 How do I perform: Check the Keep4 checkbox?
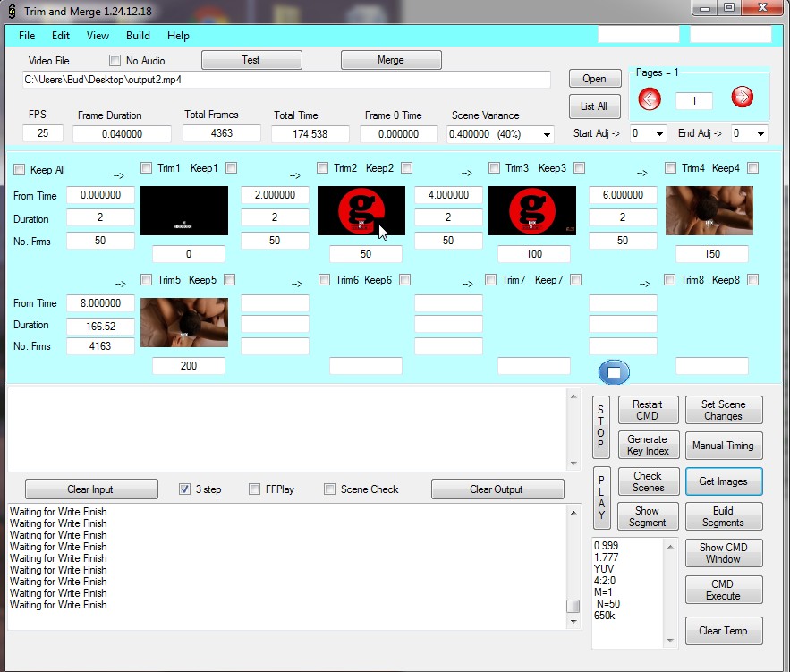click(x=752, y=167)
